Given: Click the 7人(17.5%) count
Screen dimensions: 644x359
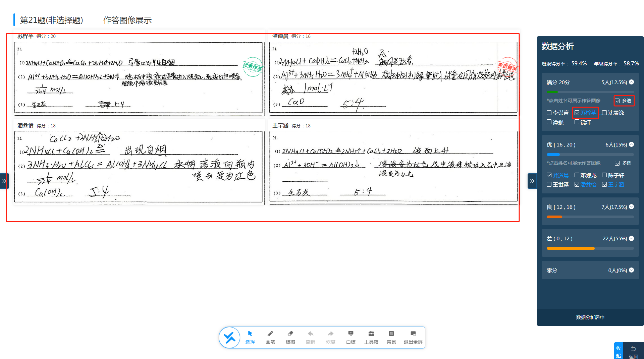Looking at the screenshot, I should (x=614, y=207).
